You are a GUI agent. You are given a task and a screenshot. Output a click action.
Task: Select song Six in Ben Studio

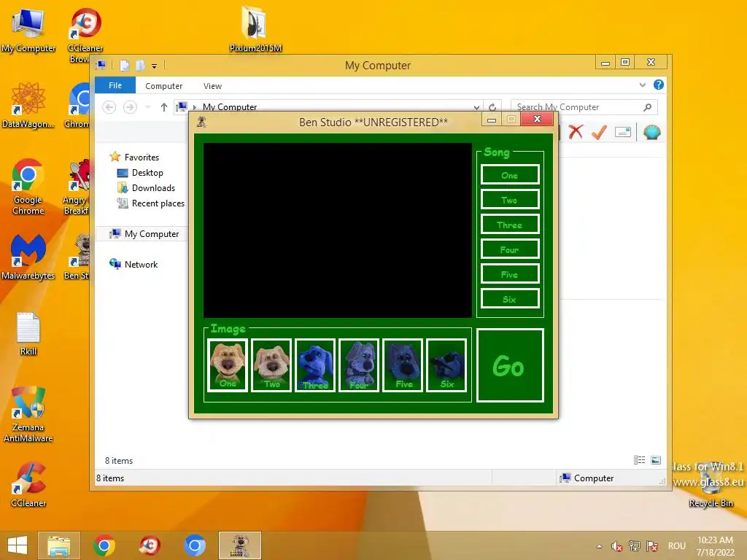coord(510,298)
